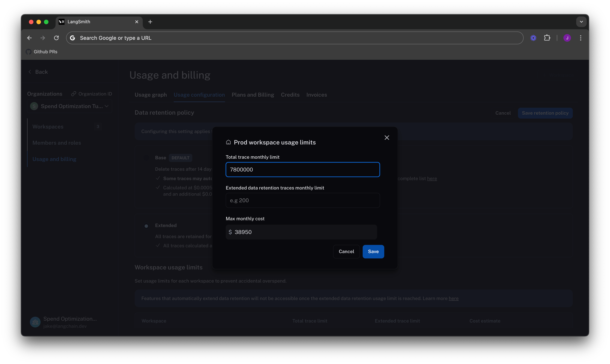
Task: Open a new browser tab
Action: [x=150, y=22]
